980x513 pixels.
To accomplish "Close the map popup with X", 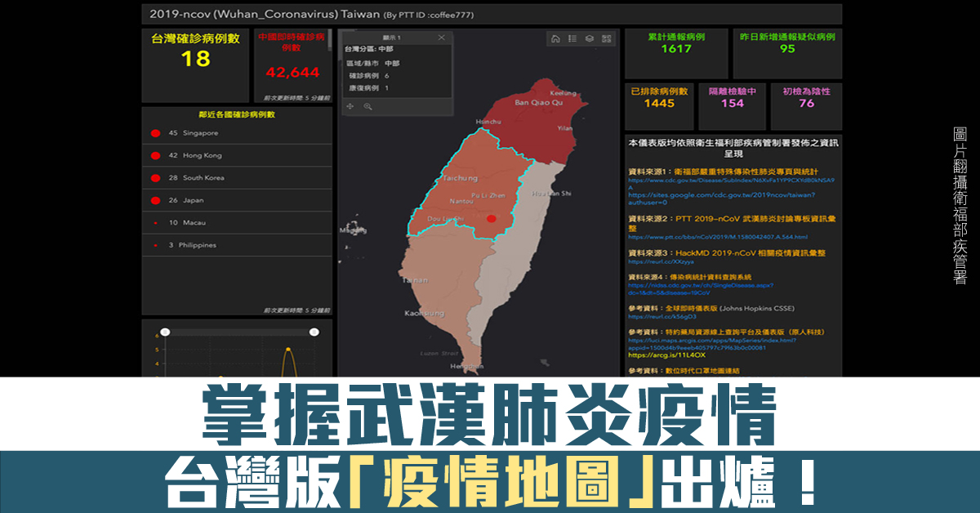I will pyautogui.click(x=442, y=38).
